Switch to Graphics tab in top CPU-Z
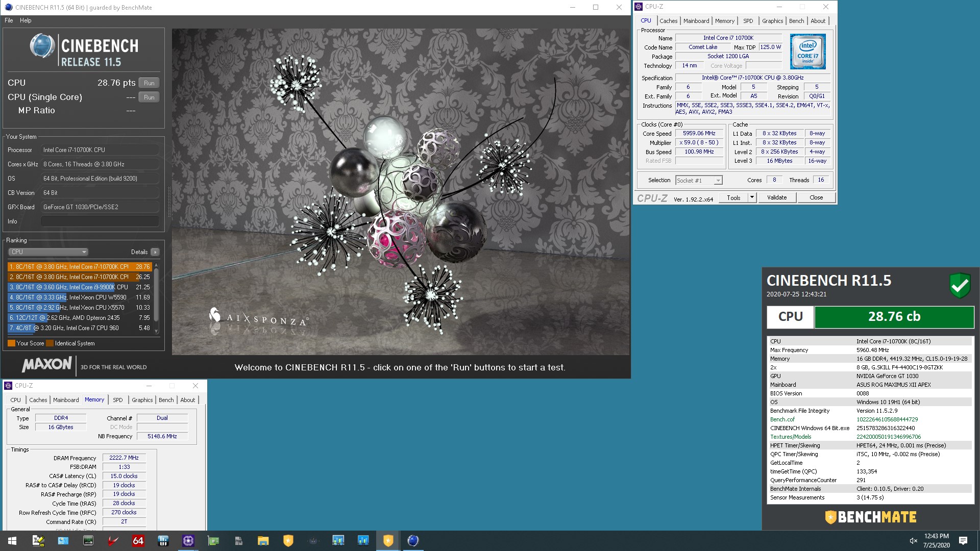 [772, 21]
